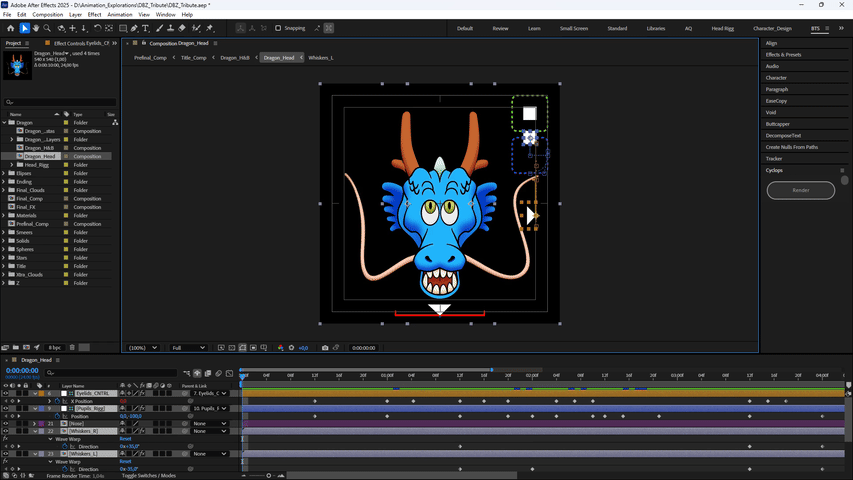This screenshot has height=480, width=853.
Task: Open the Effect menu
Action: click(x=95, y=15)
